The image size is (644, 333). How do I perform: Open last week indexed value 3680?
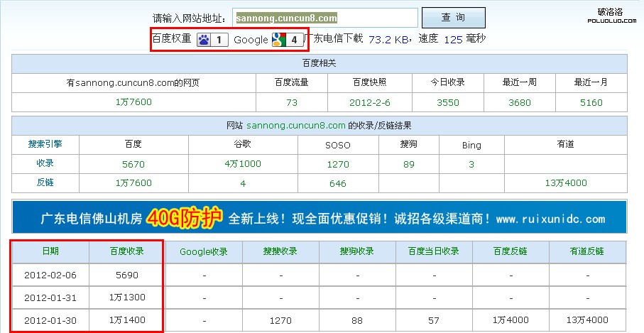pyautogui.click(x=520, y=102)
